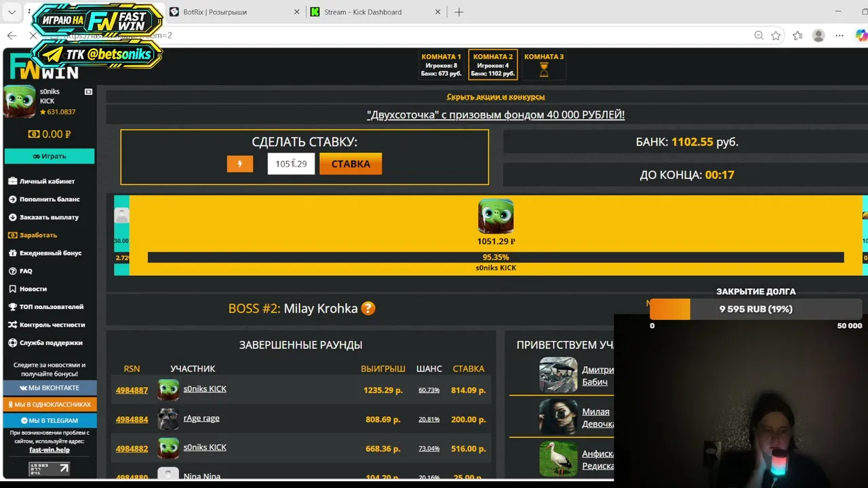Image resolution: width=868 pixels, height=488 pixels.
Task: Click the 73.04% chance value
Action: 429,449
